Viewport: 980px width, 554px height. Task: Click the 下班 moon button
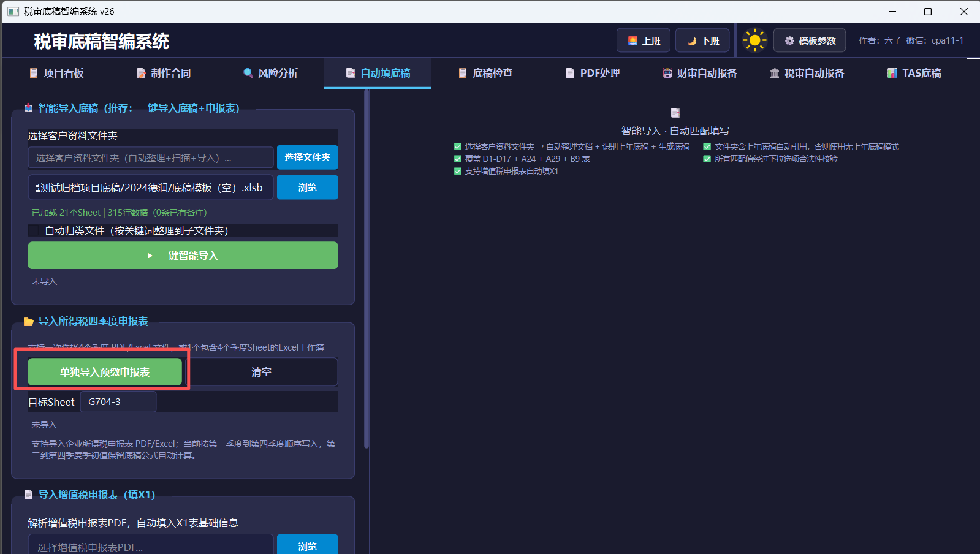pyautogui.click(x=702, y=40)
